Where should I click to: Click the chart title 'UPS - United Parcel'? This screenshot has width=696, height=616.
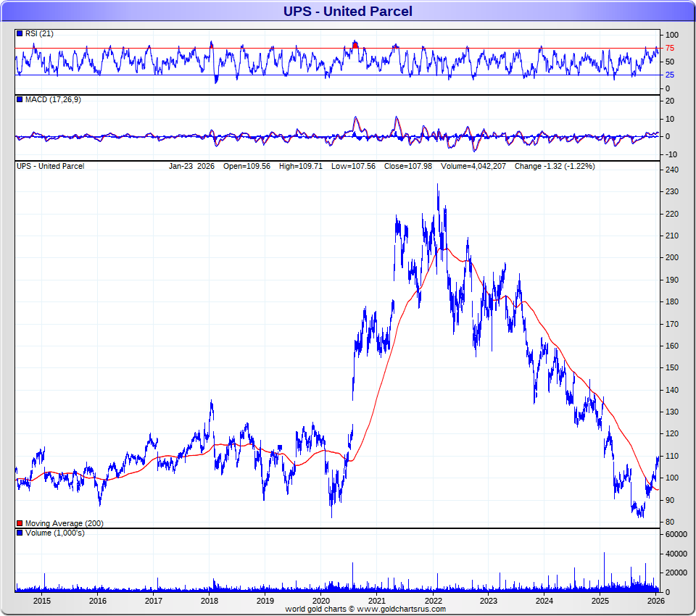tap(348, 11)
